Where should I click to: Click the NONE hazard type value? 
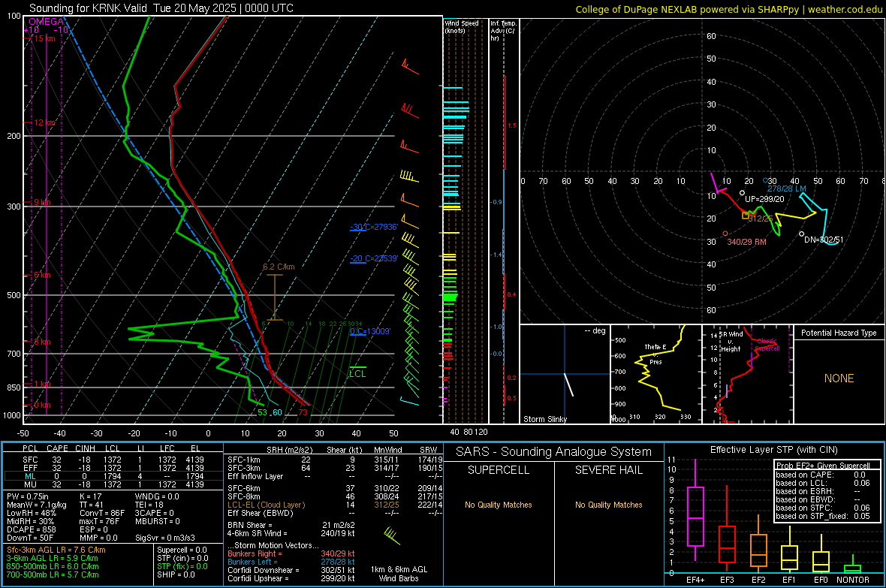839,378
